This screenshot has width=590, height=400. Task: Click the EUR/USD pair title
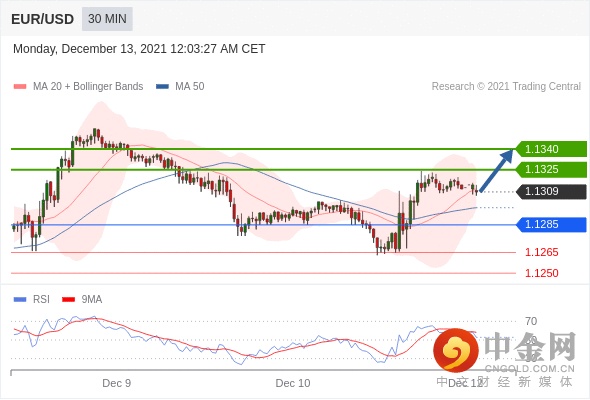[43, 19]
